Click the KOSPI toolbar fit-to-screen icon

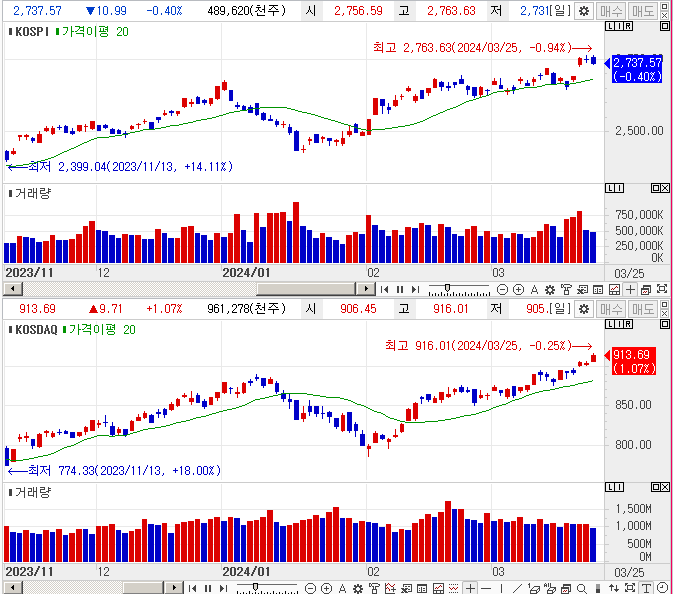662,289
